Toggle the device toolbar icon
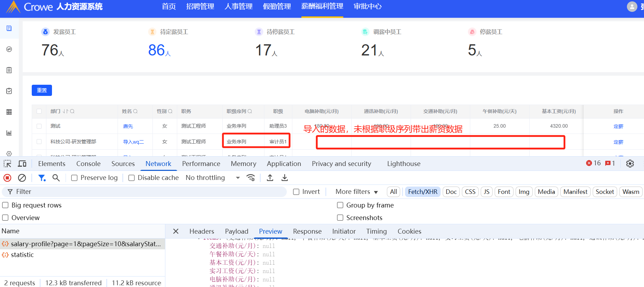Viewport: 644px width, 287px height. coord(22,164)
